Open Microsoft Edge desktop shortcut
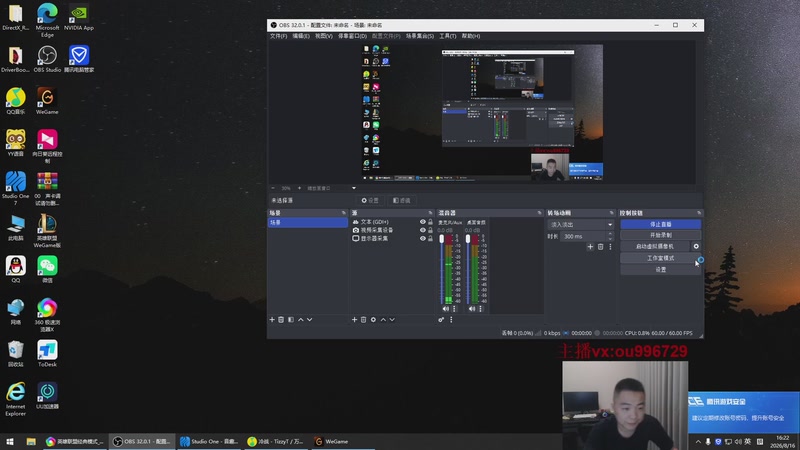 [47, 20]
